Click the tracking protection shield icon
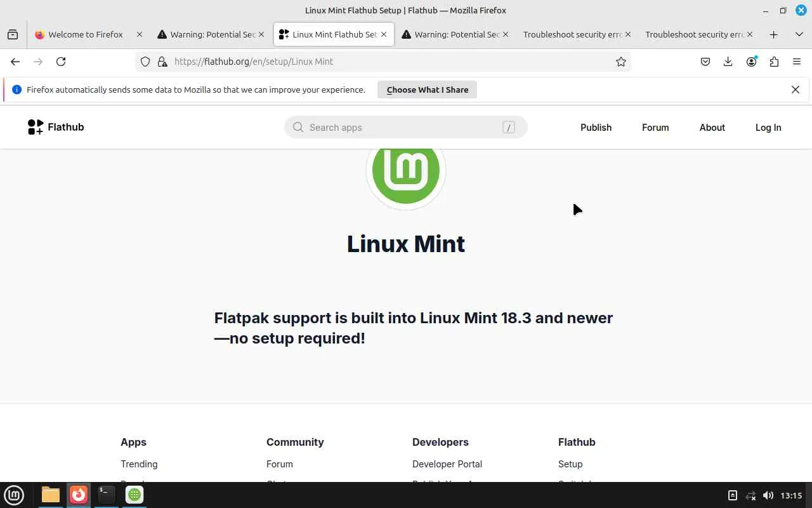The width and height of the screenshot is (812, 508). pos(145,62)
